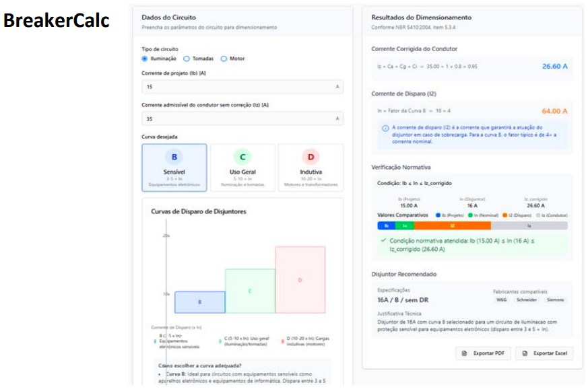Click the PDF document icon in export button
Screen dimensions: 588x389
click(x=464, y=353)
